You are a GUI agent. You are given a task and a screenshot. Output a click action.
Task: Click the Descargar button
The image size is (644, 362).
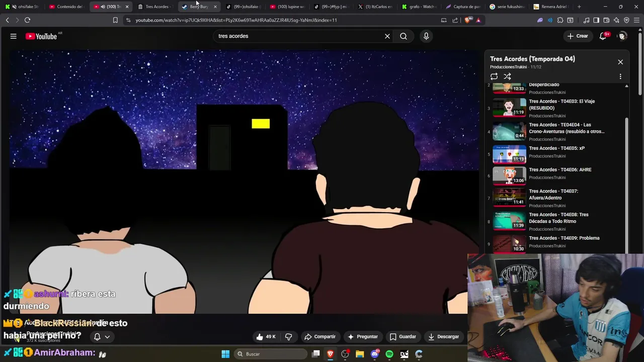pos(443,337)
